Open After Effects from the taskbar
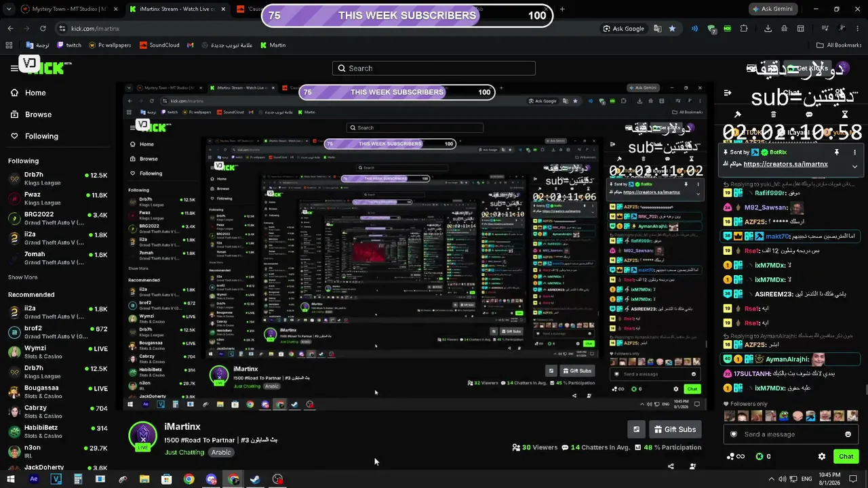 tap(34, 479)
